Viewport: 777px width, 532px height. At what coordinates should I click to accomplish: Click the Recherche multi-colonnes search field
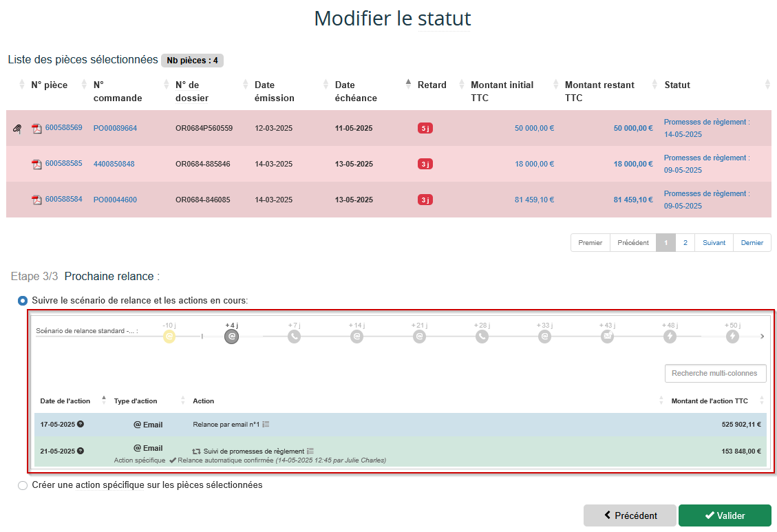(715, 374)
